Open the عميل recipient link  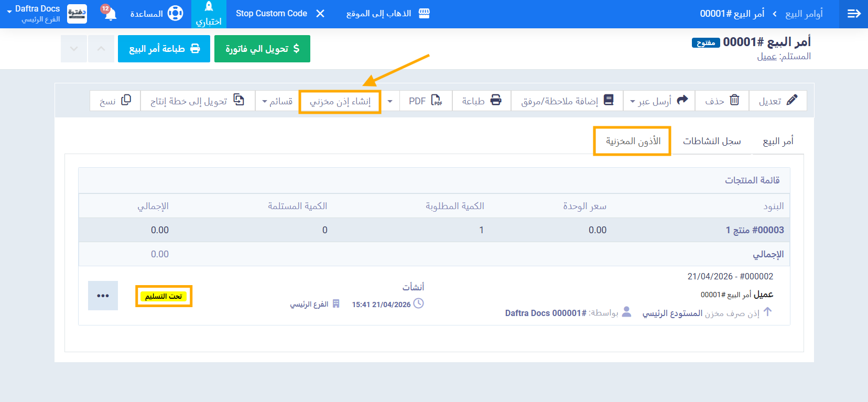click(766, 56)
